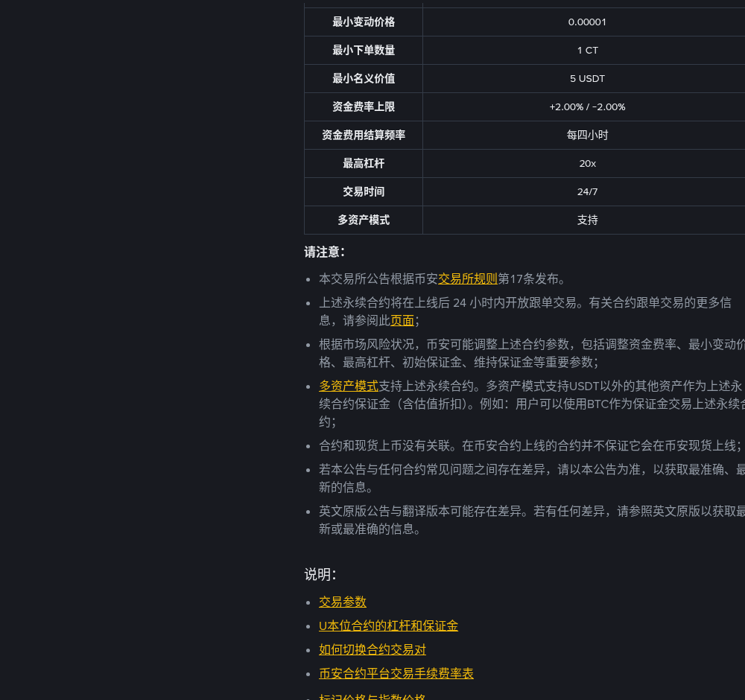Click the 5 USDT notional value cell
This screenshot has width=745, height=700.
(587, 78)
